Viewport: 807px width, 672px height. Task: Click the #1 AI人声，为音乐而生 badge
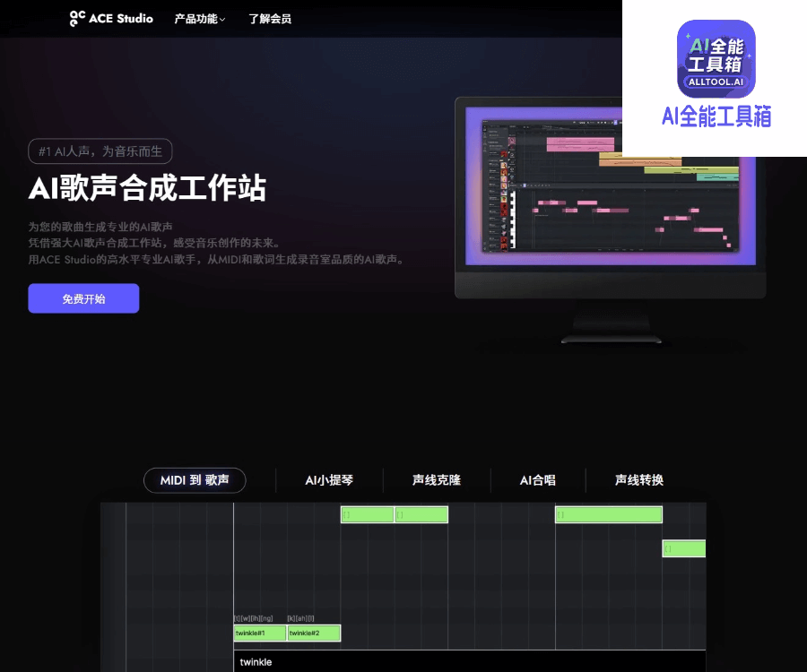tap(100, 151)
